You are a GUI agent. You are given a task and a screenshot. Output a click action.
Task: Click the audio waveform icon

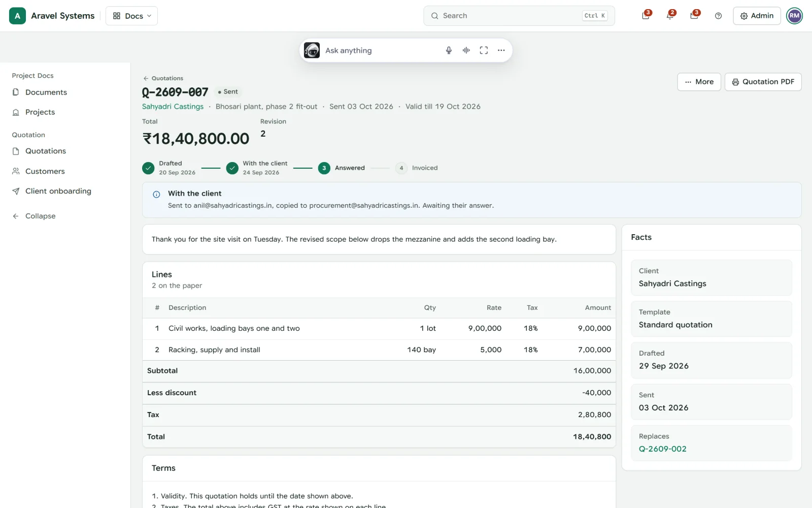point(466,50)
